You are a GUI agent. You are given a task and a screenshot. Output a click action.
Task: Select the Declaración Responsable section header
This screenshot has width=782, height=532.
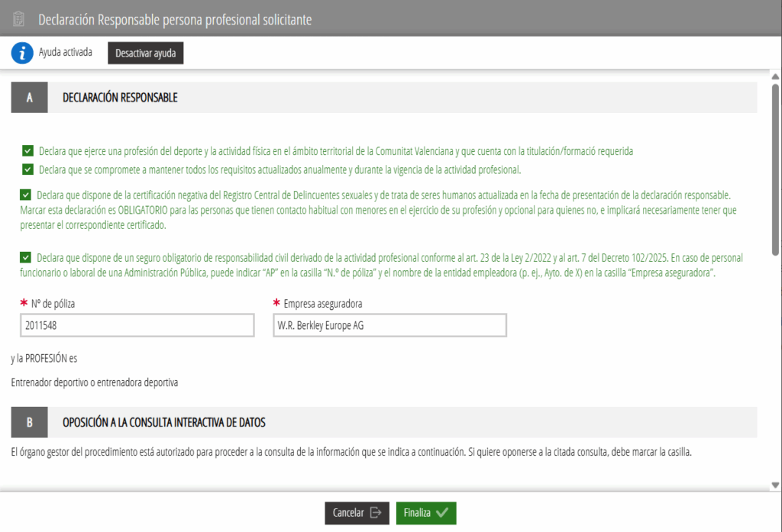pyautogui.click(x=120, y=98)
